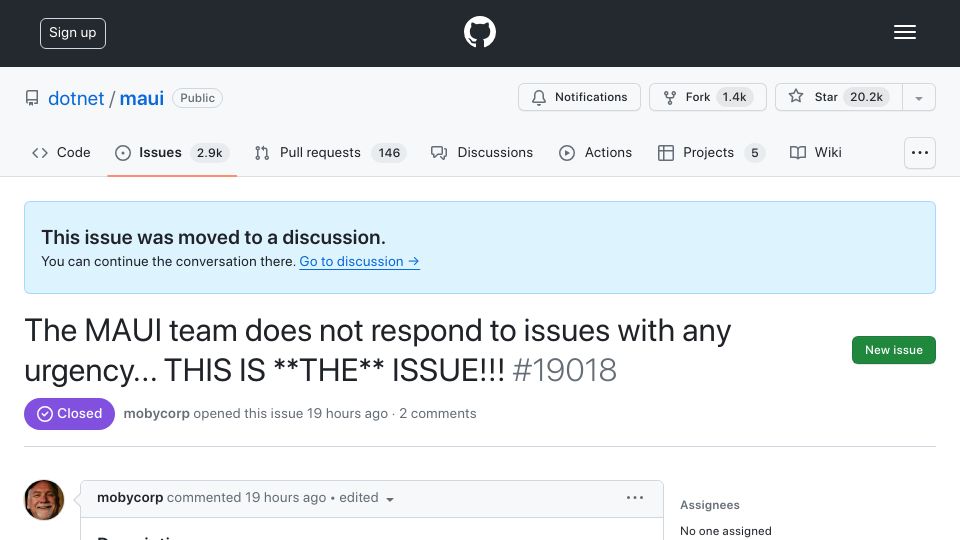
Task: Click the issue number #19018
Action: [564, 370]
